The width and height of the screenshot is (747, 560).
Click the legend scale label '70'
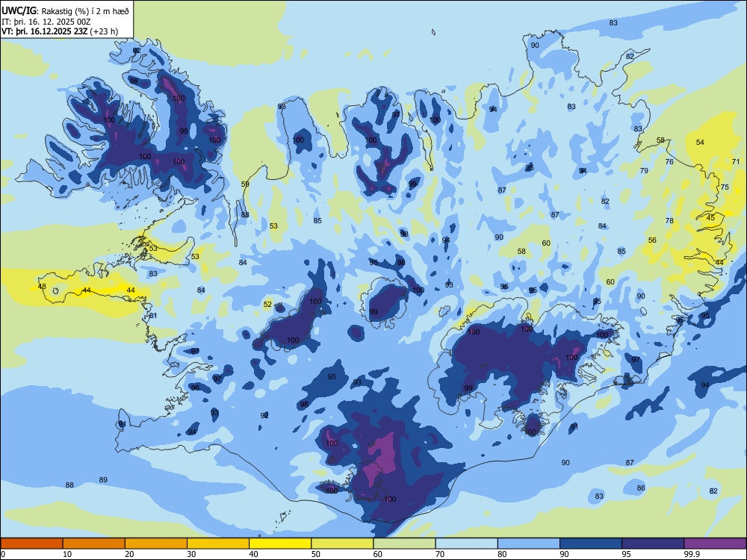click(x=440, y=554)
